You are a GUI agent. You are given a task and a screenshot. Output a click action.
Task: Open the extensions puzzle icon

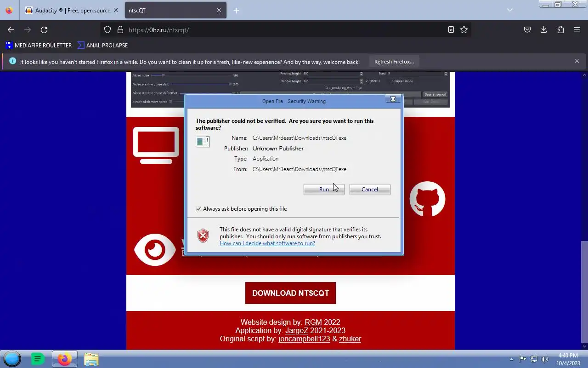pyautogui.click(x=560, y=29)
